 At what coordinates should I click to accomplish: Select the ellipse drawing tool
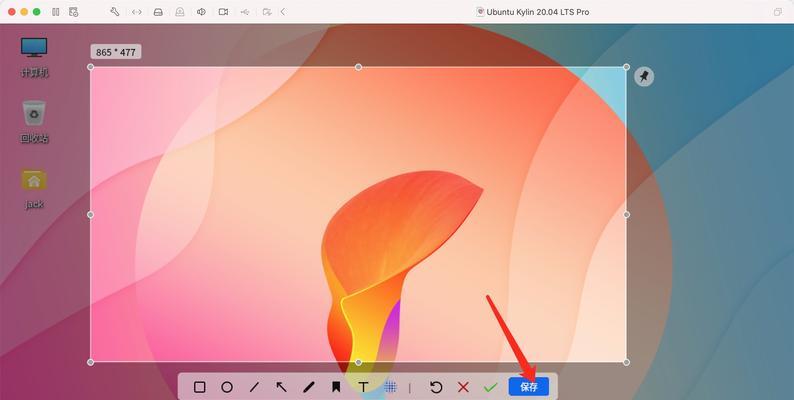pos(227,387)
